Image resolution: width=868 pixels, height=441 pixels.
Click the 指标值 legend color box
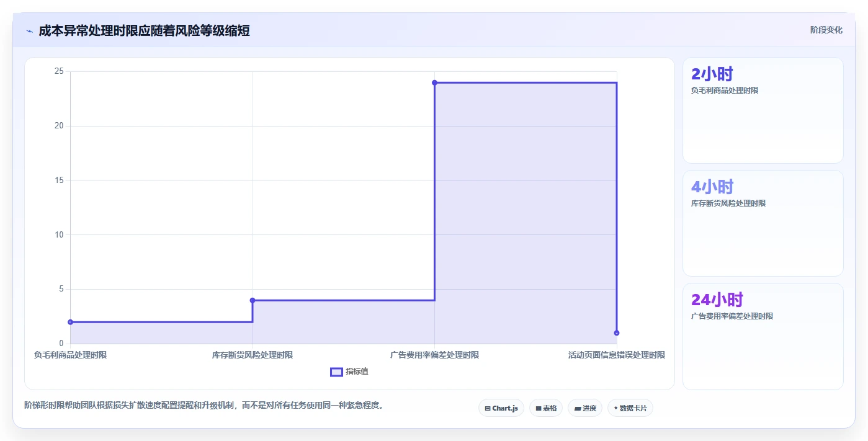tap(336, 372)
